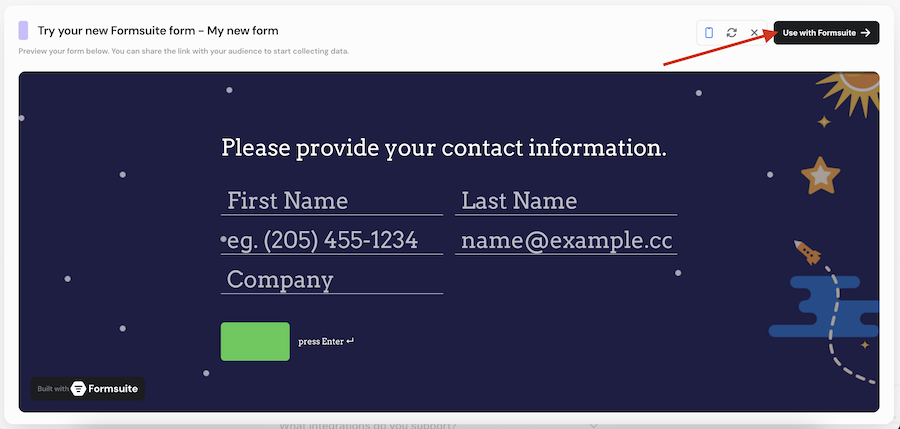Image resolution: width=900 pixels, height=429 pixels.
Task: Click the press Enter hint text
Action: [326, 342]
